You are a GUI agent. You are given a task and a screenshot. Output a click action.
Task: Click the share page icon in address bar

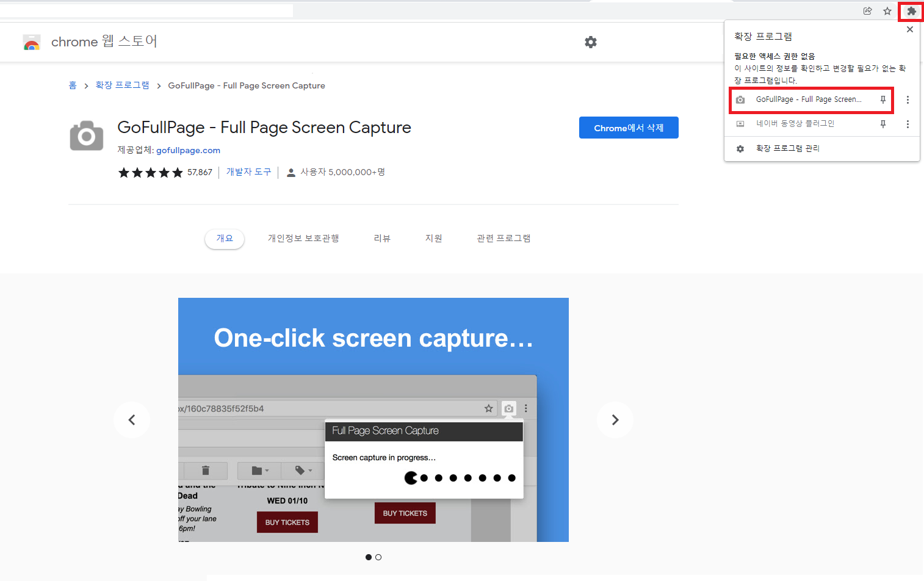click(867, 11)
